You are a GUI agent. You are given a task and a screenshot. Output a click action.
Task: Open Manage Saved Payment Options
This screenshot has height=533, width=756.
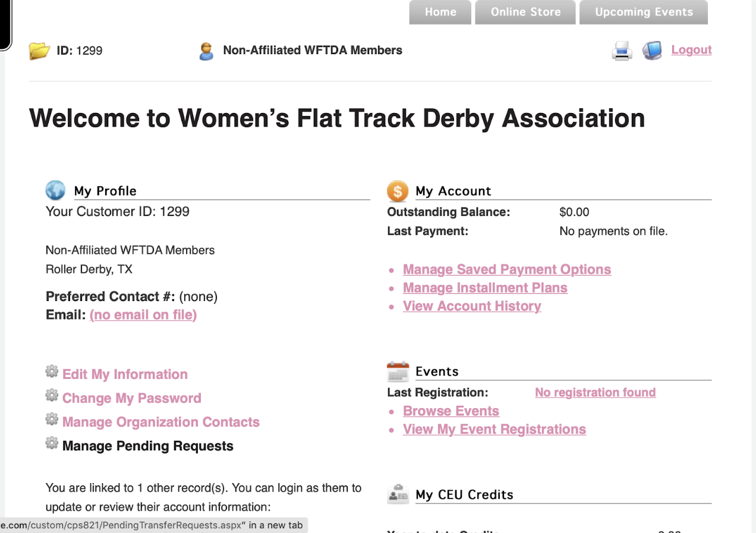(506, 269)
